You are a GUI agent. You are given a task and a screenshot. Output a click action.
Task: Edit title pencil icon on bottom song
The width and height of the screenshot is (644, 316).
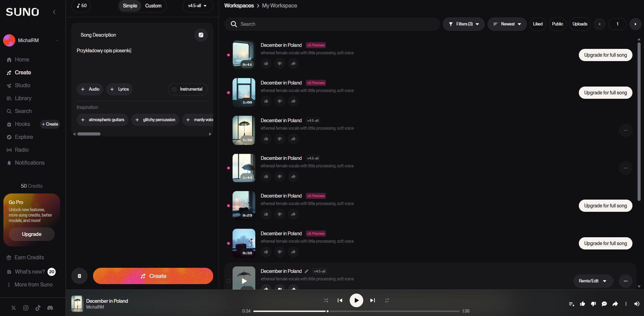click(x=307, y=271)
